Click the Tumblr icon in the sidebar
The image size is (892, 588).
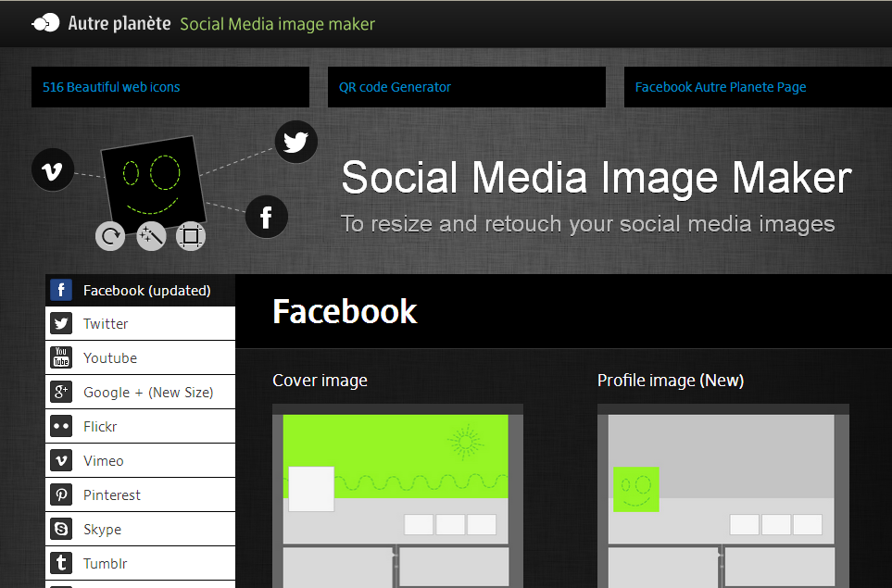point(61,563)
